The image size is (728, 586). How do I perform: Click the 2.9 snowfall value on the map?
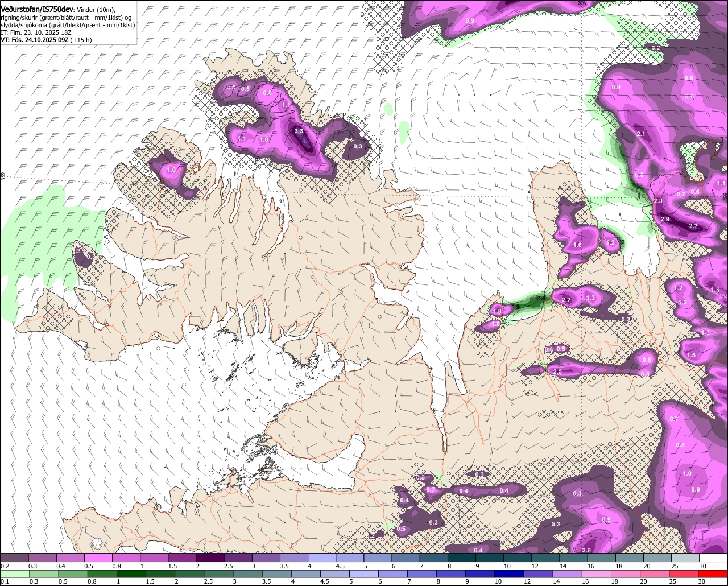pyautogui.click(x=665, y=219)
